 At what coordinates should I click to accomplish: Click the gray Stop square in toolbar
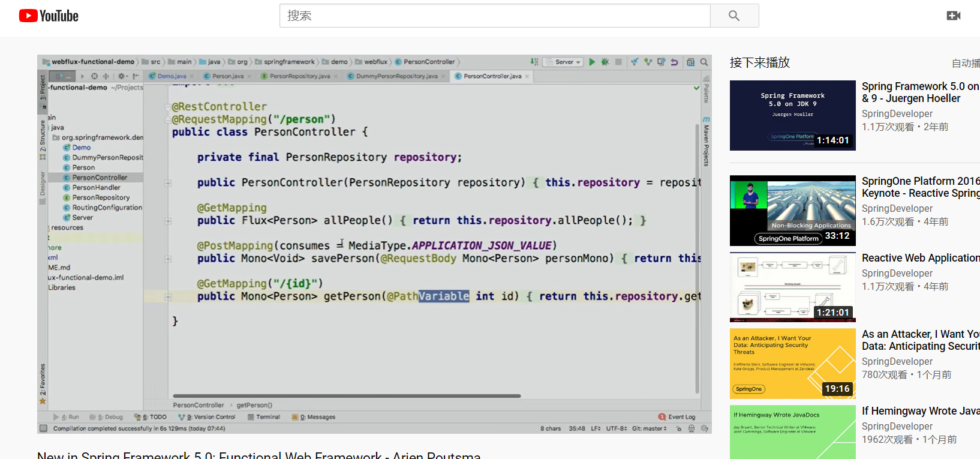point(618,62)
